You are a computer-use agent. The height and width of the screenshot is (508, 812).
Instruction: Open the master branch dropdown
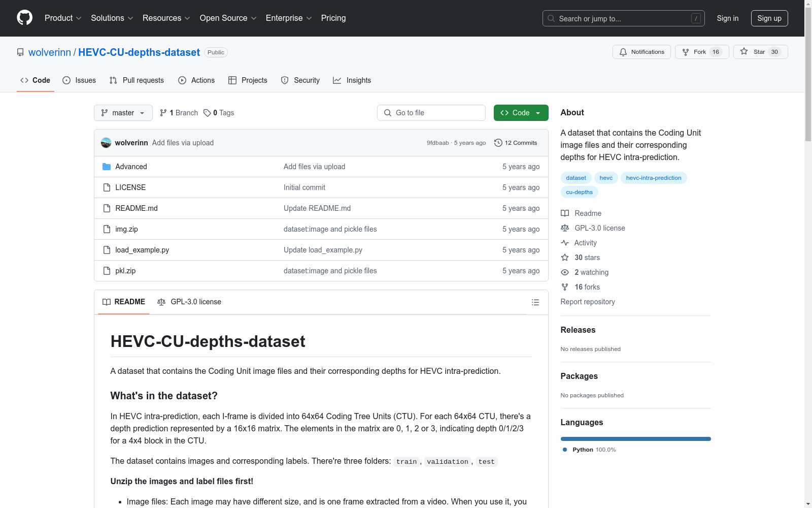(x=123, y=113)
